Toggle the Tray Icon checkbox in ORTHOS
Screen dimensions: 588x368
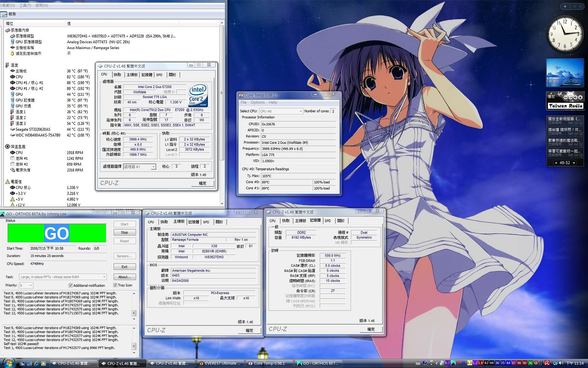point(115,285)
